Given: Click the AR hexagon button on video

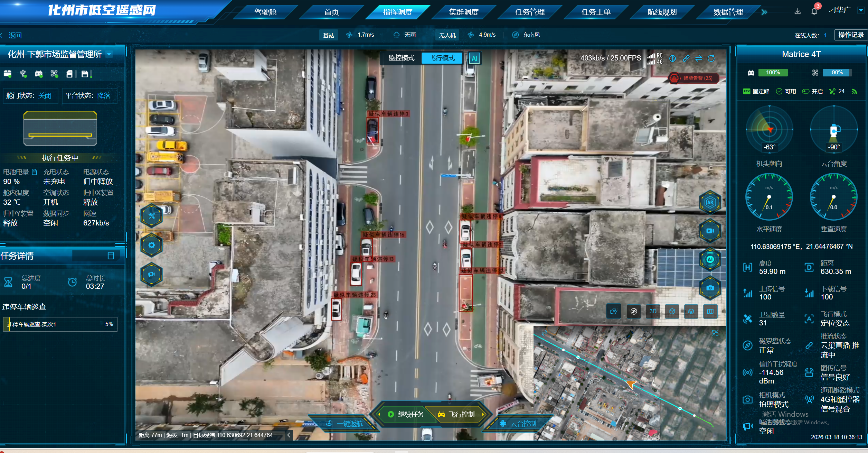Looking at the screenshot, I should [710, 202].
